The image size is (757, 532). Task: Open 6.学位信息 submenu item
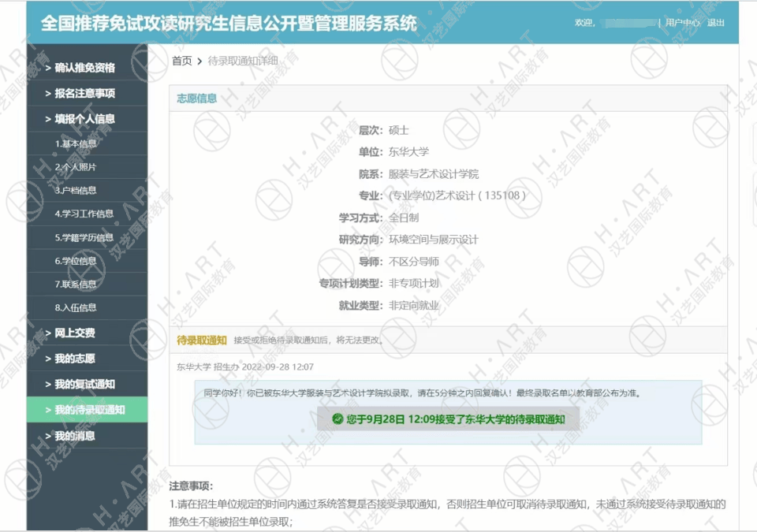point(76,261)
